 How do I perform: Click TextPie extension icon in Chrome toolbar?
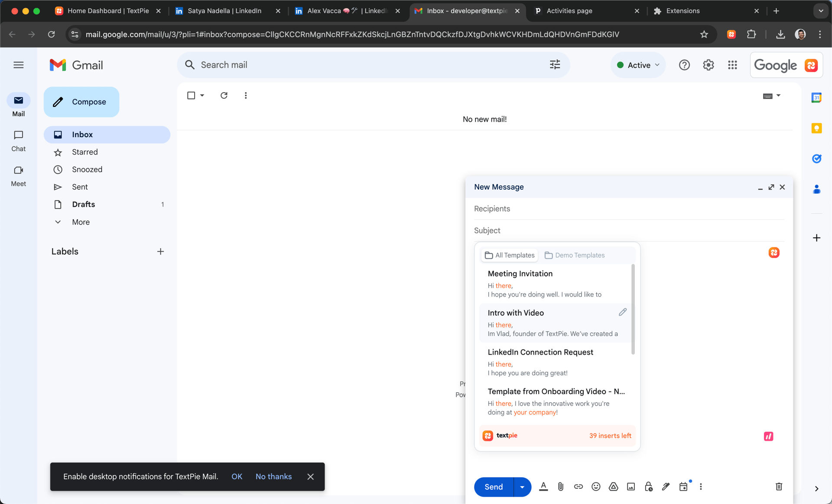(731, 34)
